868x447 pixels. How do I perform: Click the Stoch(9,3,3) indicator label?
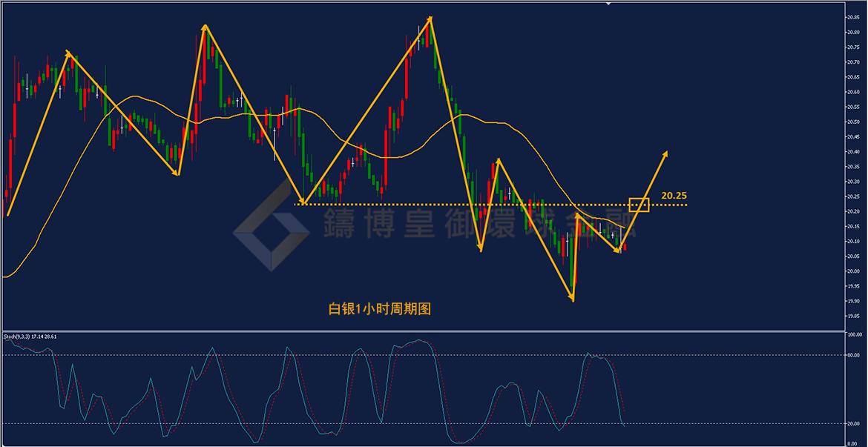[17, 337]
